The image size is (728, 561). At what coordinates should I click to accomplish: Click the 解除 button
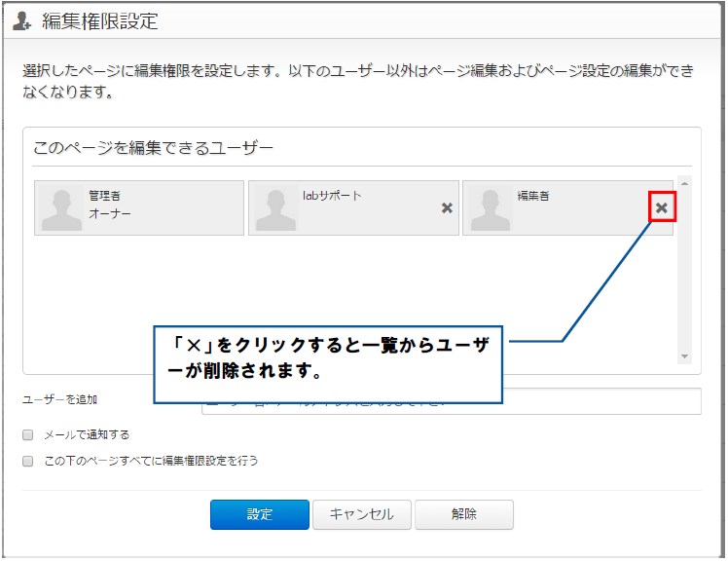(x=464, y=514)
